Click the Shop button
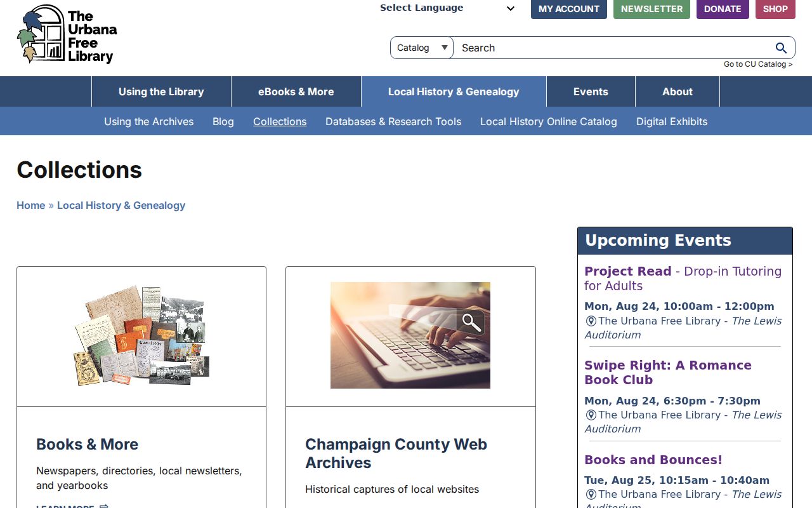Screen dimensions: 812x508 775,9
